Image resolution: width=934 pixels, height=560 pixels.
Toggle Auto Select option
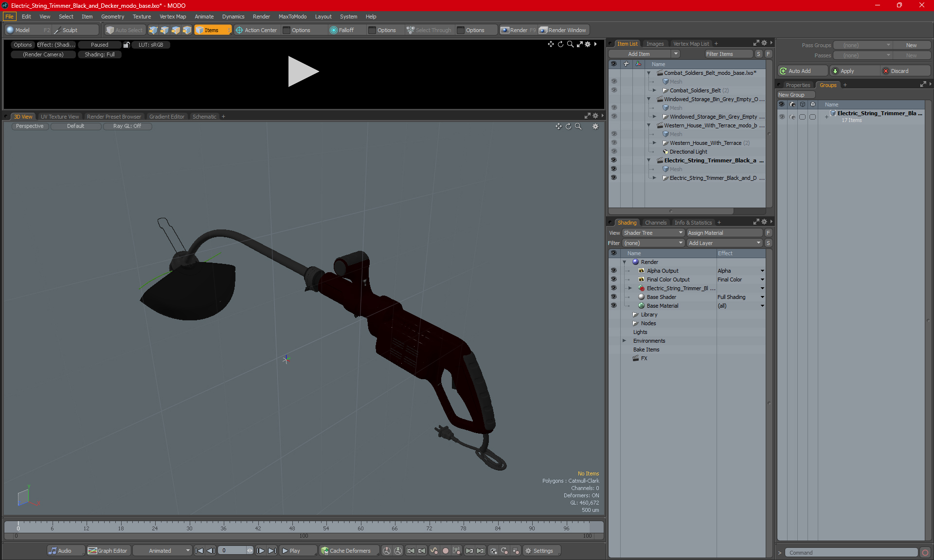[125, 30]
